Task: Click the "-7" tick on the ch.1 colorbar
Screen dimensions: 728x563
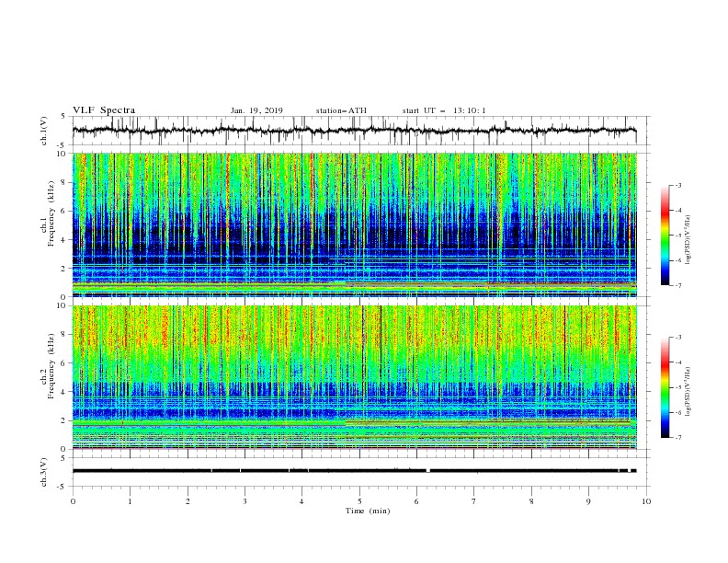Action: 678,285
